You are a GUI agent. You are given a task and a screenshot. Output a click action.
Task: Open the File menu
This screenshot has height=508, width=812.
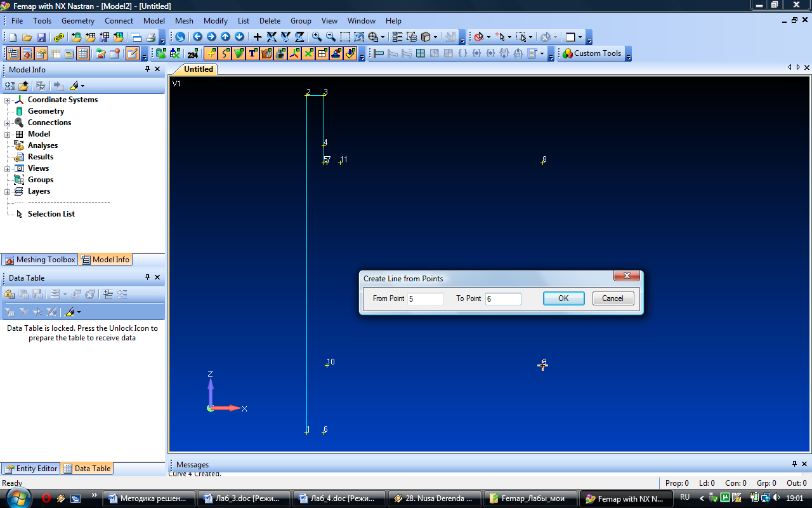pos(17,21)
